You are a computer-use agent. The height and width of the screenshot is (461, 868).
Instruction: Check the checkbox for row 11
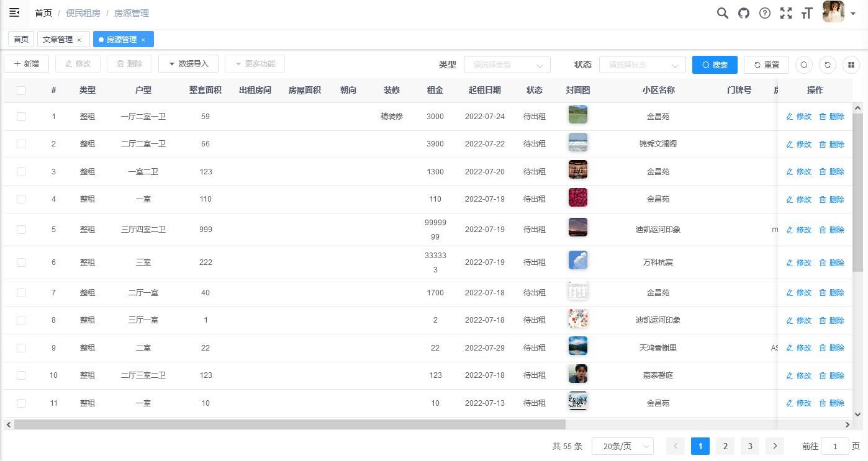coord(21,403)
